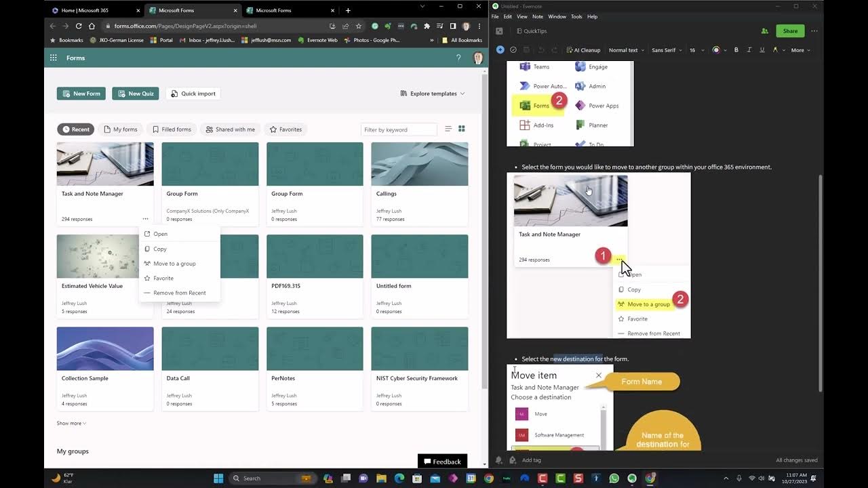This screenshot has width=868, height=488.
Task: Expand the More formatting options in Evernote
Action: (800, 49)
